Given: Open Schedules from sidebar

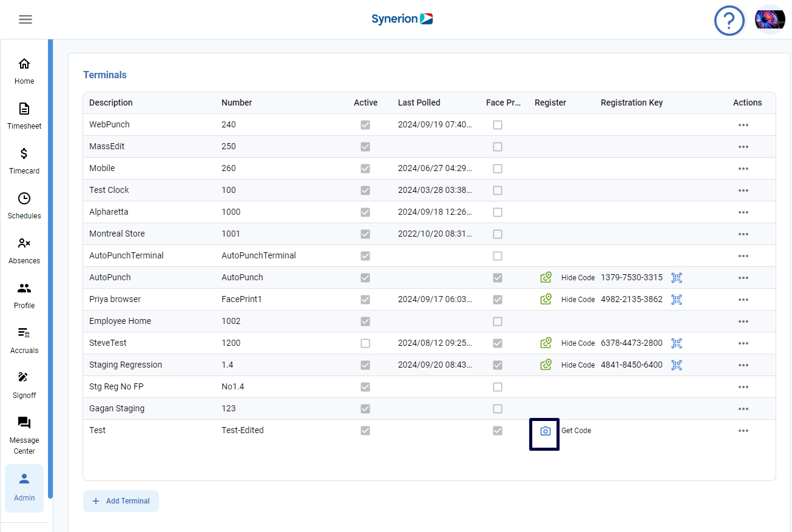Looking at the screenshot, I should point(24,206).
